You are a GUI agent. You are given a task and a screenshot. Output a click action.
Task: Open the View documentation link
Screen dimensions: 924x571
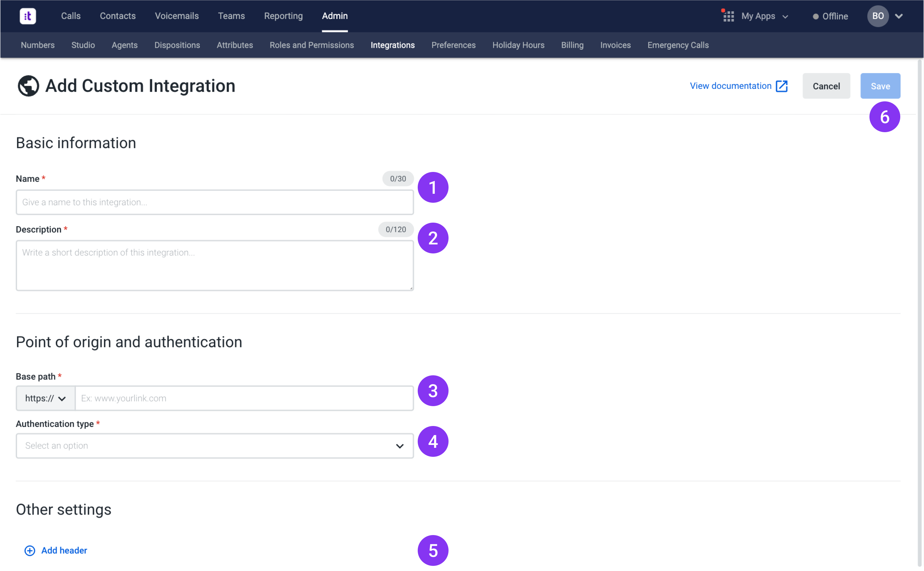point(730,86)
